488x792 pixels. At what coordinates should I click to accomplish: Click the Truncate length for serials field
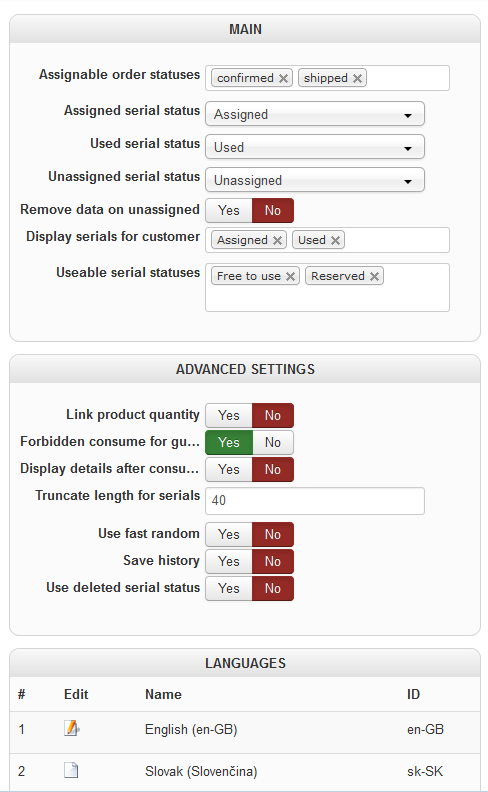point(315,501)
